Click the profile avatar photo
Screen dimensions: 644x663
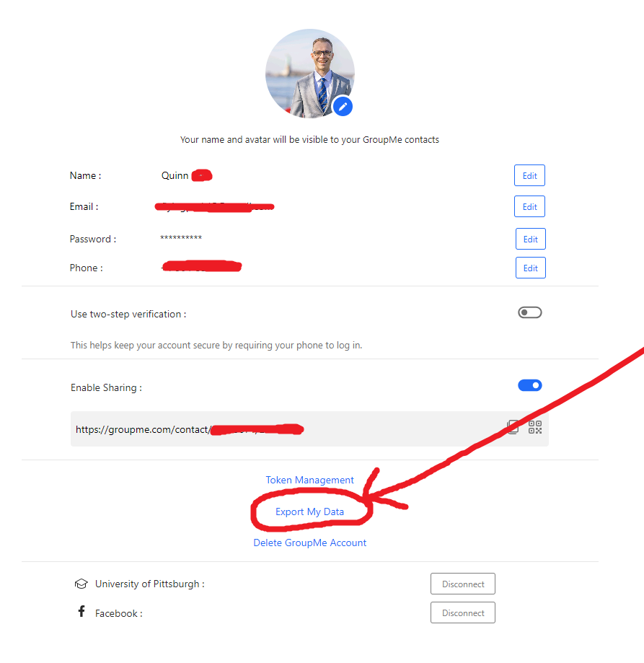[310, 74]
